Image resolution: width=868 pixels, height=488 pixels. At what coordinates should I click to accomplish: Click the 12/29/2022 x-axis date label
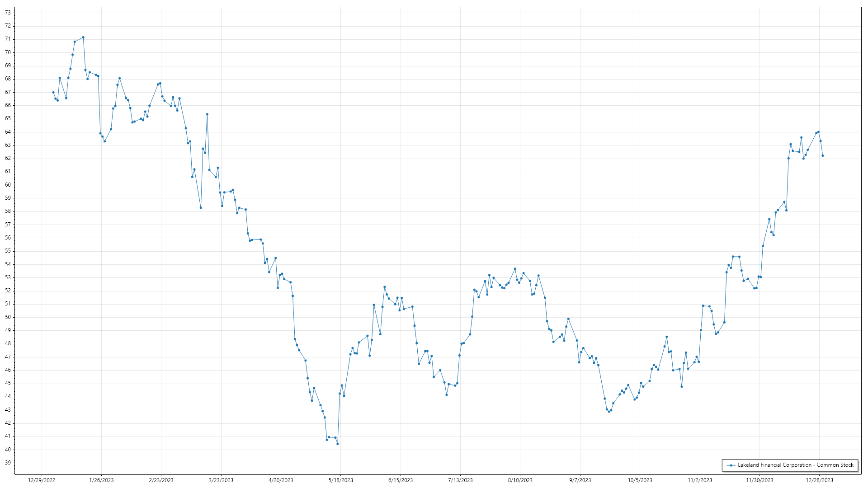coord(42,480)
